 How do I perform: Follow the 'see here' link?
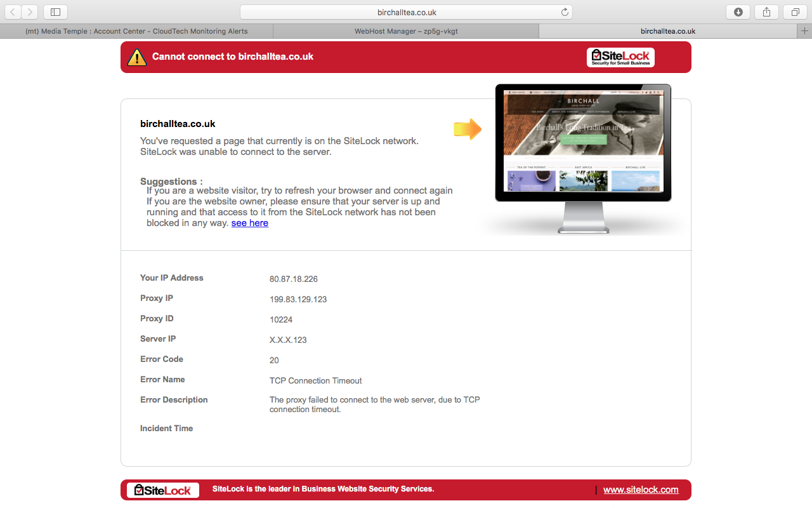[x=250, y=223]
